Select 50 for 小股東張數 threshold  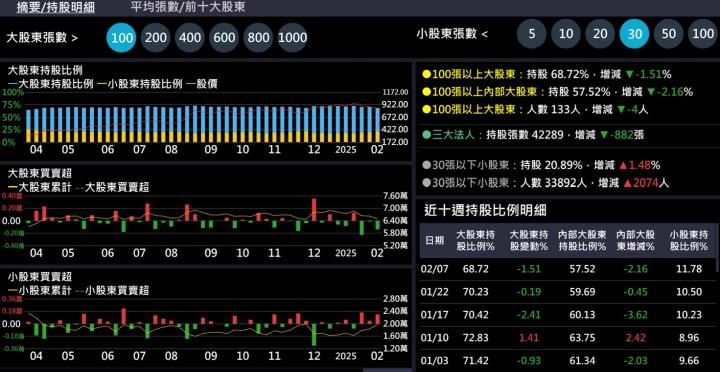click(x=669, y=34)
